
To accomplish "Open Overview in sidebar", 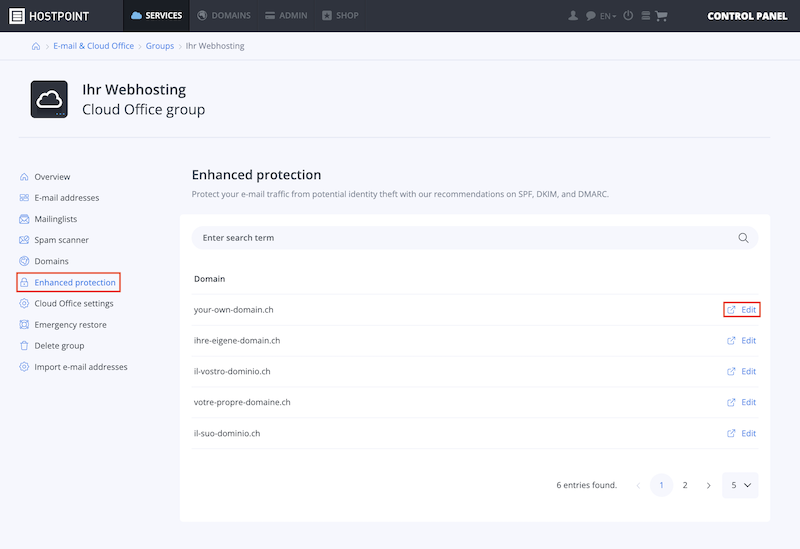I will 52,177.
